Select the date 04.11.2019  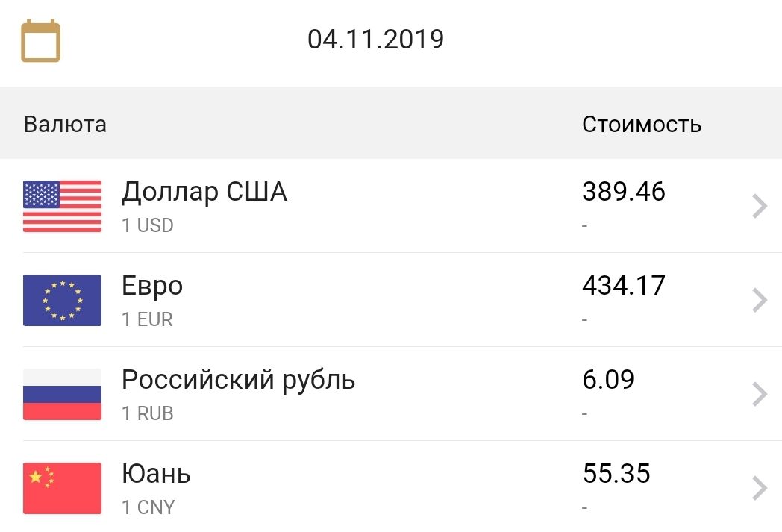tap(375, 40)
